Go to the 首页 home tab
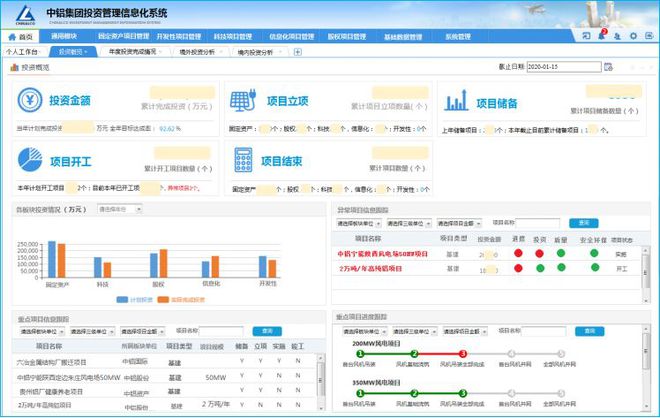Viewport: 660px width, 418px height. pyautogui.click(x=21, y=37)
